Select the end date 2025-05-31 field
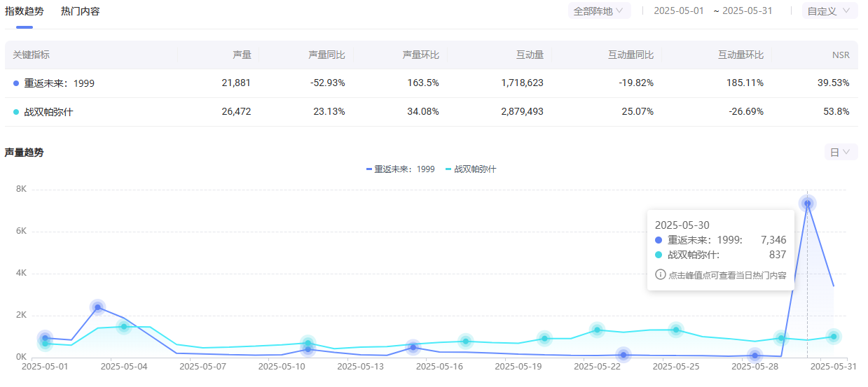The width and height of the screenshot is (868, 387). (748, 11)
